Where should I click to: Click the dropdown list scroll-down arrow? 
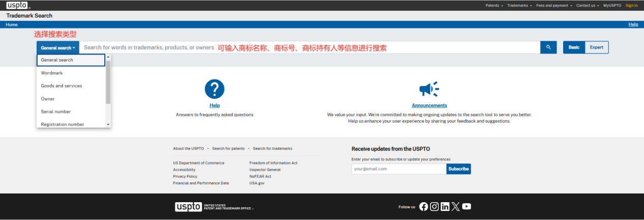click(108, 124)
